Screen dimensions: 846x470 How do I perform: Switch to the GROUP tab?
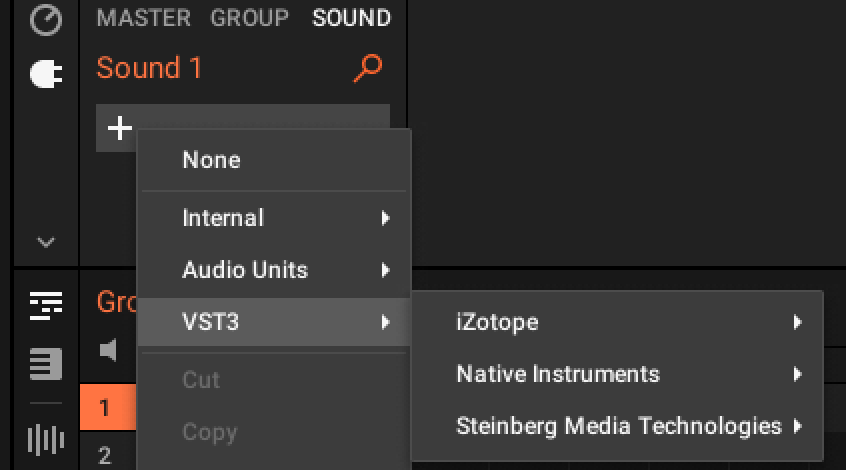pyautogui.click(x=249, y=18)
